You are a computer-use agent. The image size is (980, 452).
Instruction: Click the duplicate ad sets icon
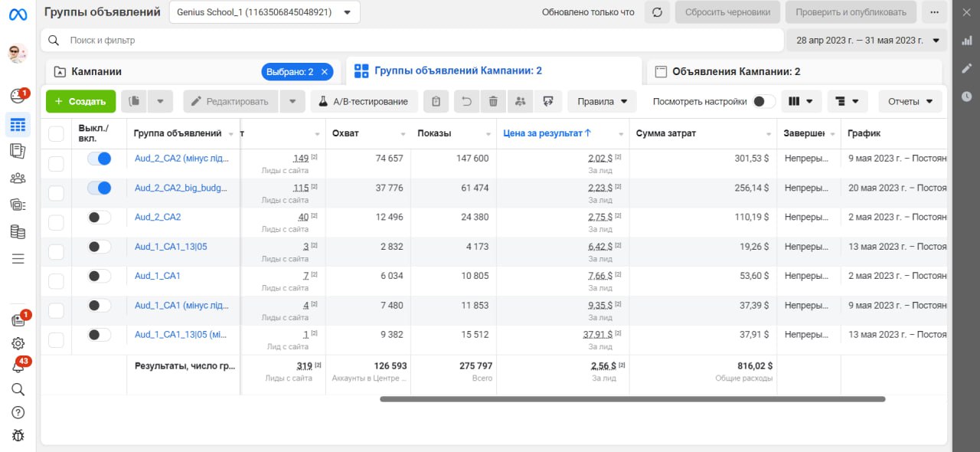[134, 101]
